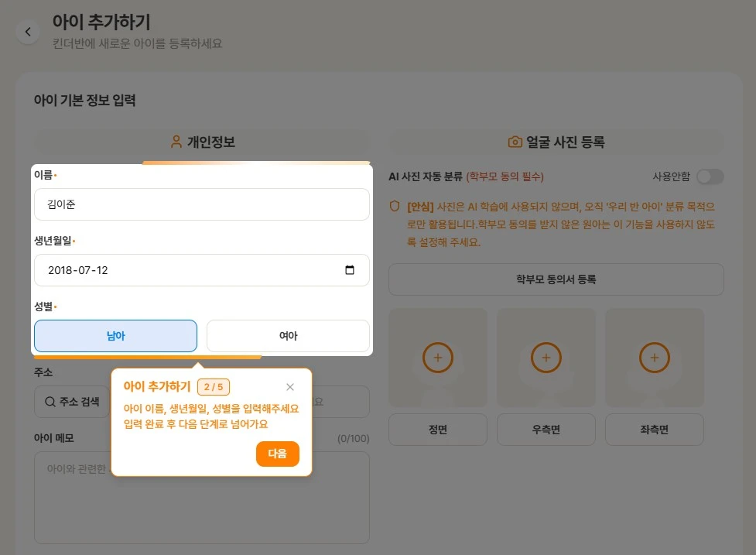756x555 pixels.
Task: Click the (0/100) character counter
Action: coord(354,438)
